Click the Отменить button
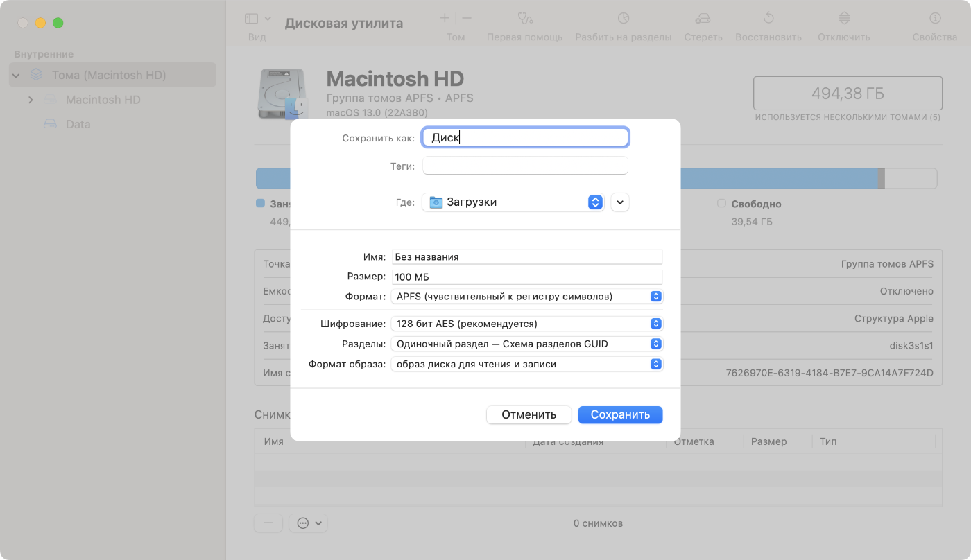This screenshot has height=560, width=971. tap(529, 414)
